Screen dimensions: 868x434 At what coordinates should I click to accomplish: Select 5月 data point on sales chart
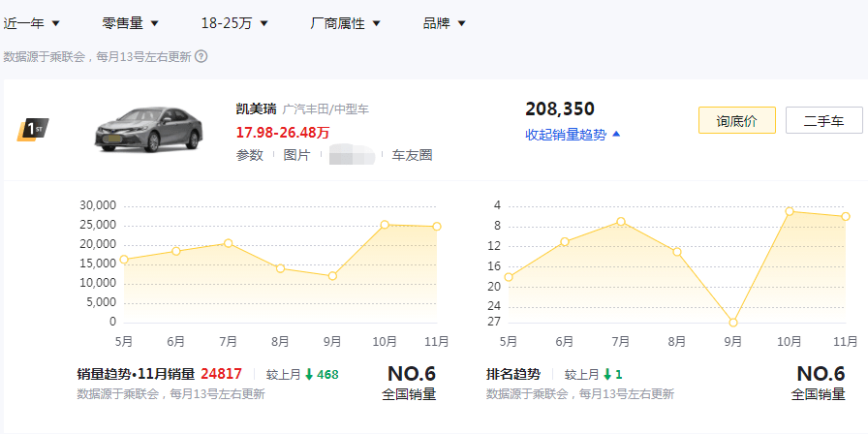tap(124, 259)
